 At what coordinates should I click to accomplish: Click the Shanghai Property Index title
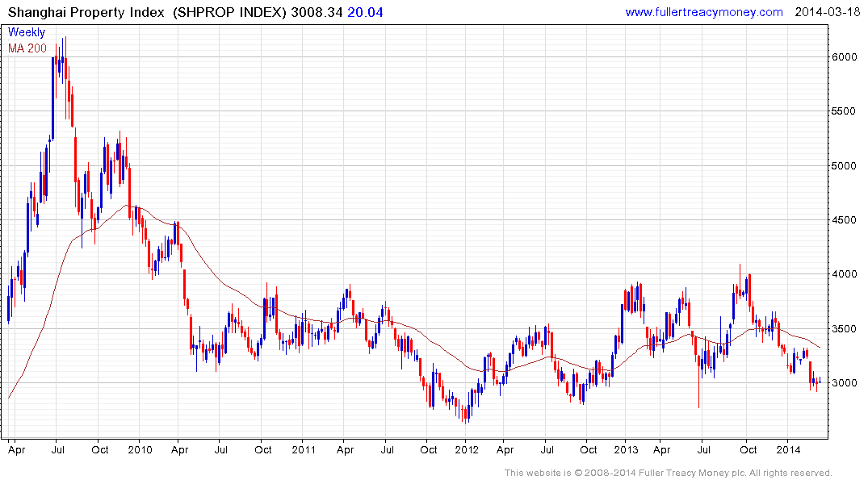[x=86, y=12]
